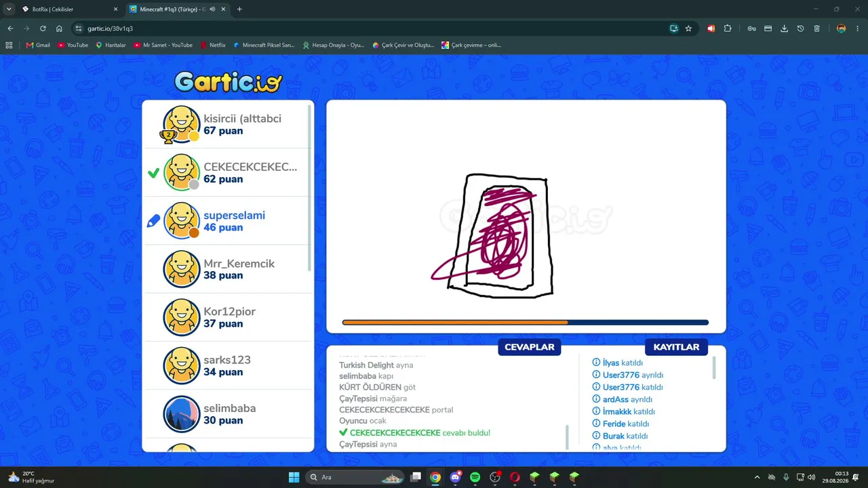
Task: Open the CEVAPLAR answers panel header
Action: point(530,347)
